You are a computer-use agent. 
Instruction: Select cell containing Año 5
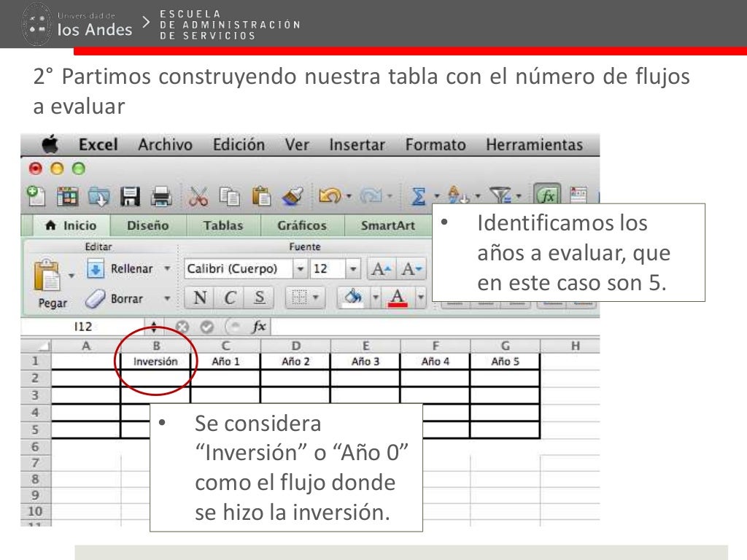[505, 362]
